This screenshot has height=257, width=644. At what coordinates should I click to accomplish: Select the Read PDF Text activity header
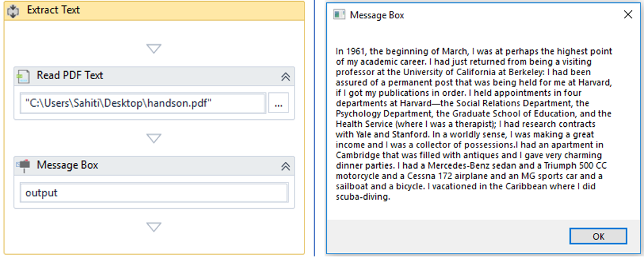[70, 76]
